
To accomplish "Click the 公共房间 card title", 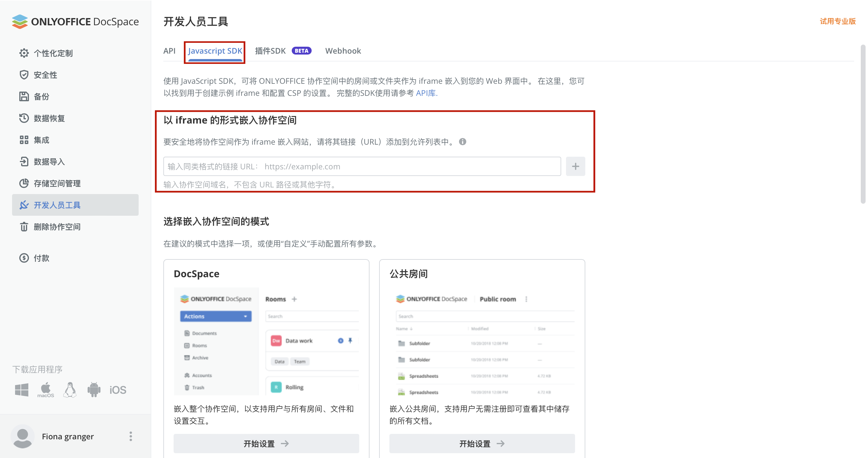I will coord(409,274).
